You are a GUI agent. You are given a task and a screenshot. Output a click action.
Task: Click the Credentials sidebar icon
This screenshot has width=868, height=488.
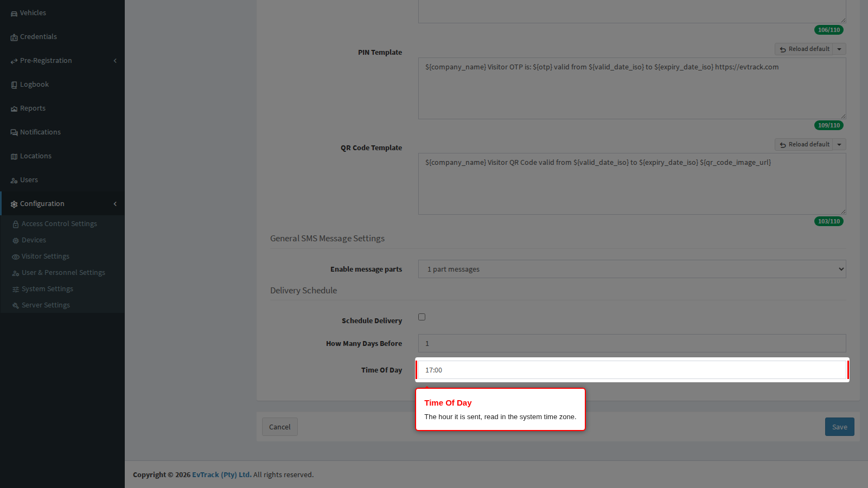point(14,37)
